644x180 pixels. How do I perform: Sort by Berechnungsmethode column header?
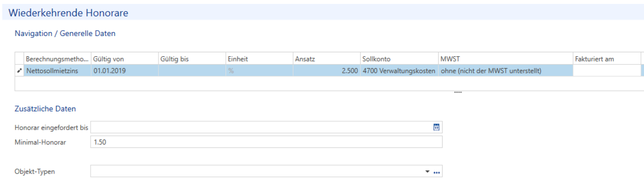coord(57,59)
